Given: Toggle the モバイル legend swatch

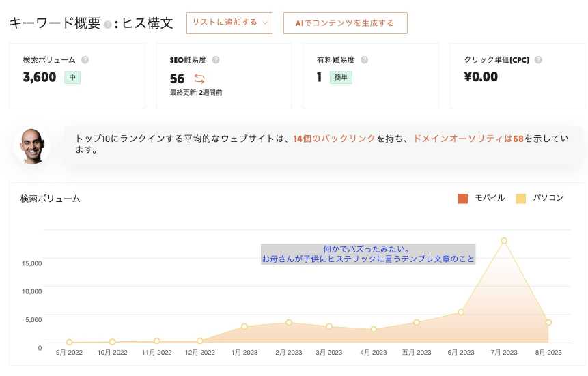Looking at the screenshot, I should coord(463,199).
